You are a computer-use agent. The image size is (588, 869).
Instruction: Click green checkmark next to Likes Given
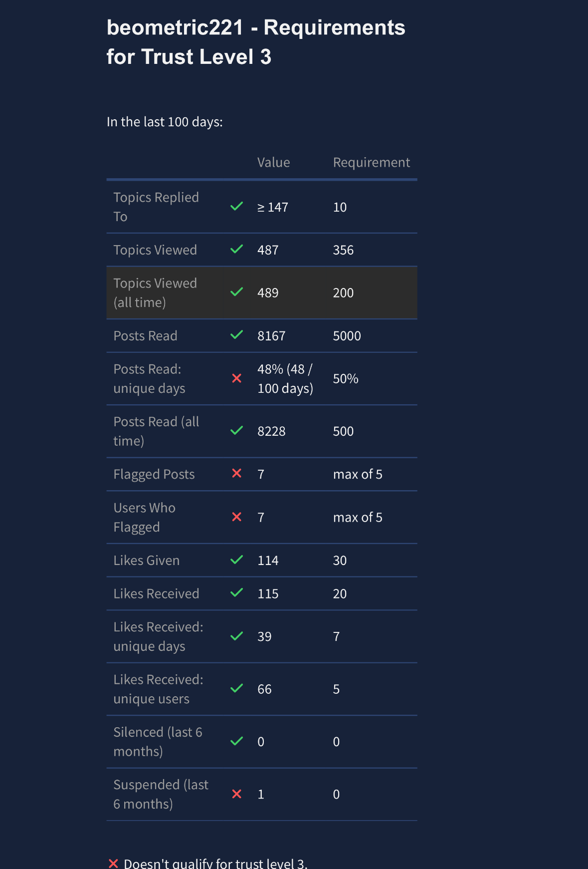pos(237,560)
